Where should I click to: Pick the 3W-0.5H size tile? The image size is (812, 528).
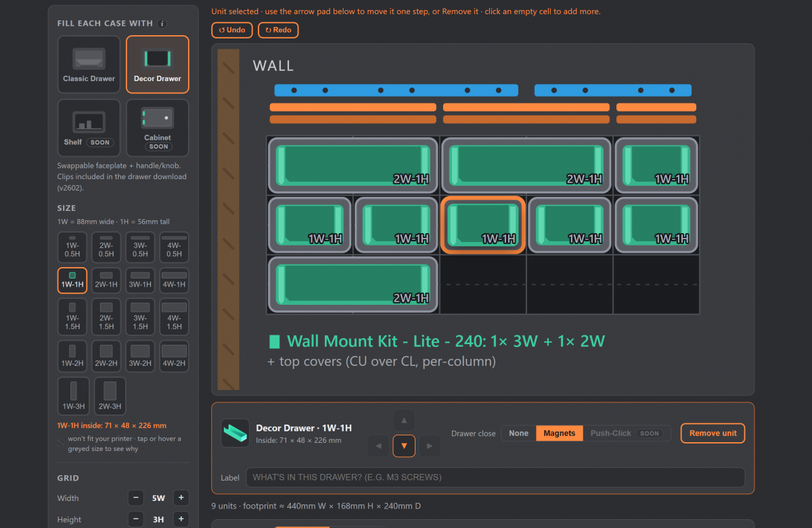tap(140, 247)
